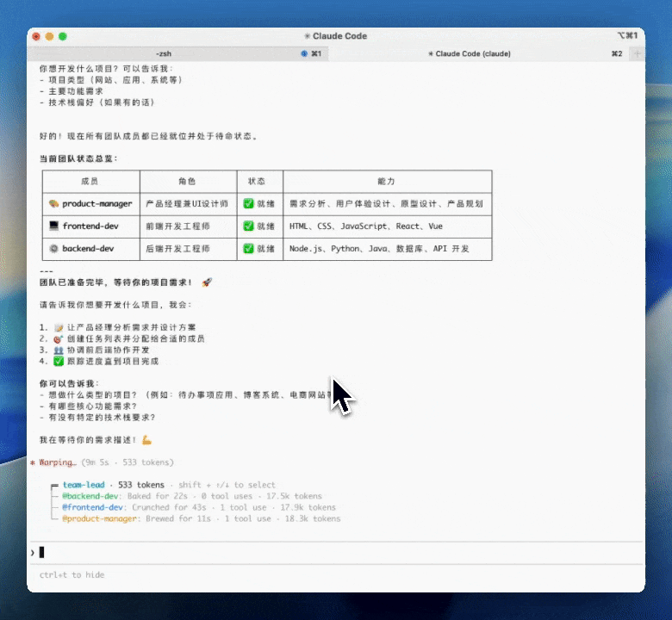Image resolution: width=672 pixels, height=620 pixels.
Task: Click the 'shift + ↑/↓ to select' hint
Action: (x=227, y=485)
